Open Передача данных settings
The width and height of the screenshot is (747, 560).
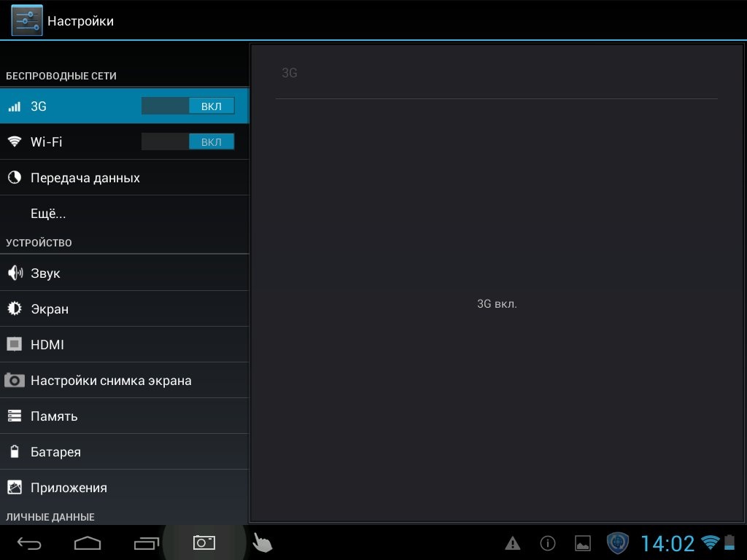[x=85, y=178]
